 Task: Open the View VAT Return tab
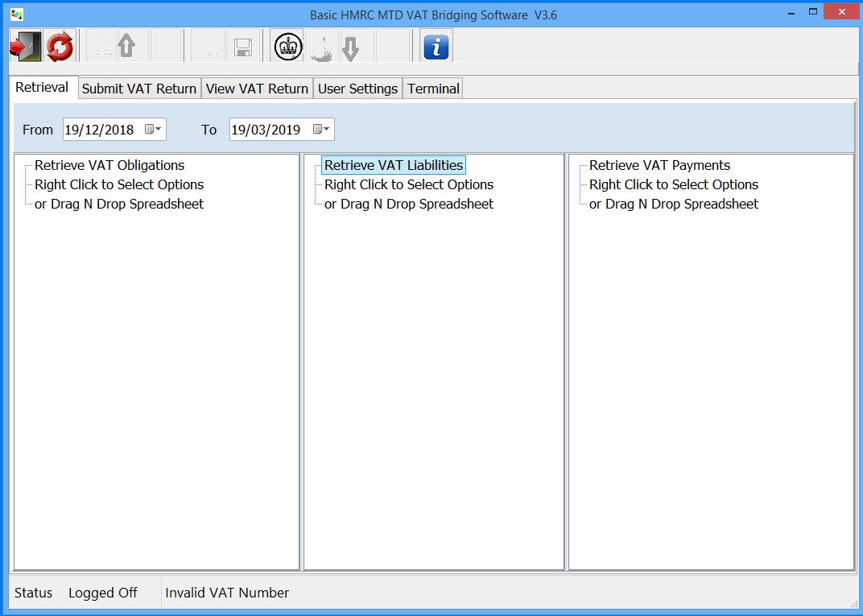pyautogui.click(x=257, y=89)
